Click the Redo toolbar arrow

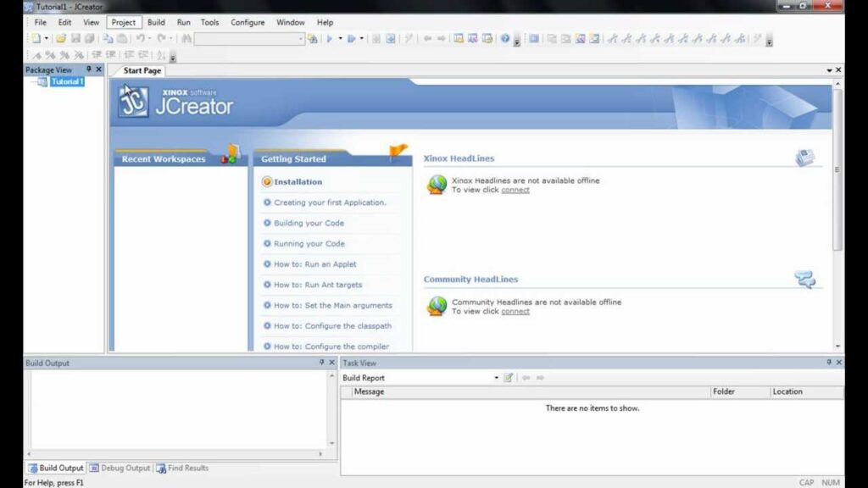(161, 39)
